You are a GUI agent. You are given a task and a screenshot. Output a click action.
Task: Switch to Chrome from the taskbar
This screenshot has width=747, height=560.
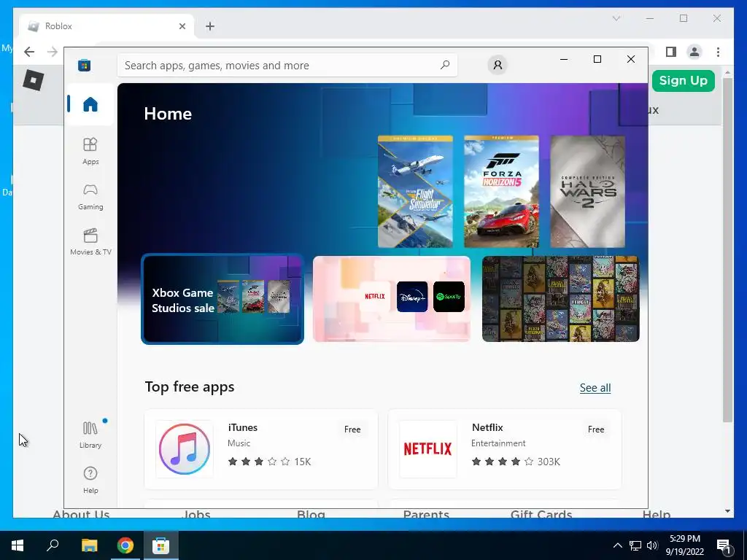tap(125, 545)
